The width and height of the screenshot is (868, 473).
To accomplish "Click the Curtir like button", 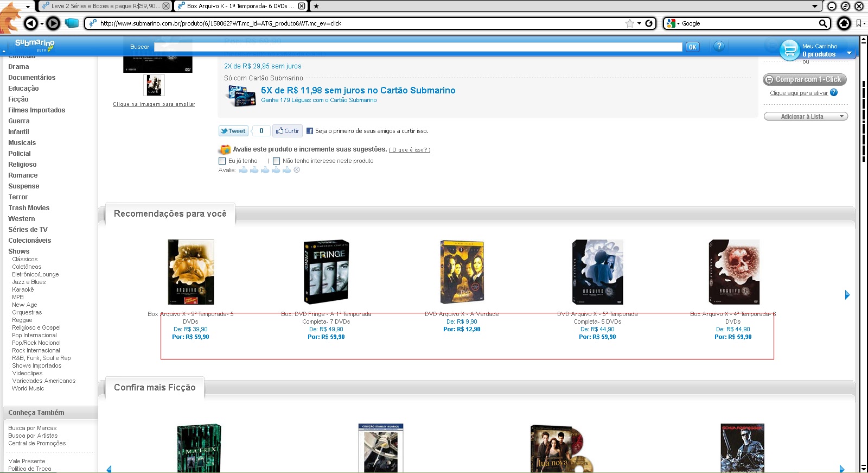I will tap(287, 131).
